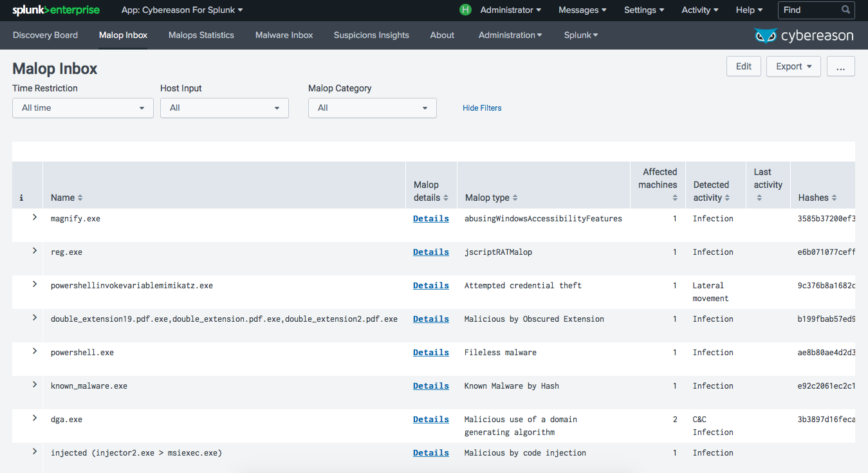The width and height of the screenshot is (868, 473).
Task: Expand the powershellinvokevariablemimikatz.exe row
Action: [x=35, y=284]
